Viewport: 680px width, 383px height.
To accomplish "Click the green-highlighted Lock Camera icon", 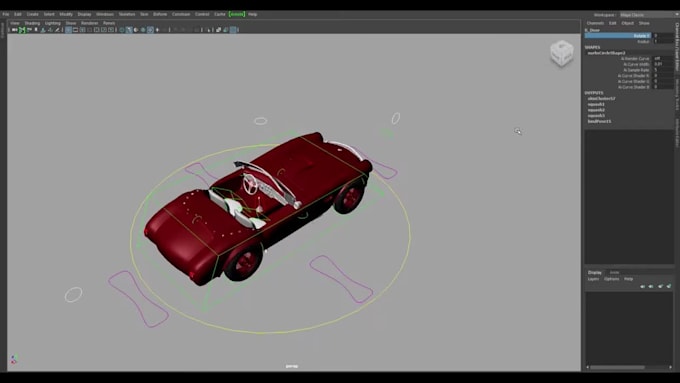I will [22, 29].
